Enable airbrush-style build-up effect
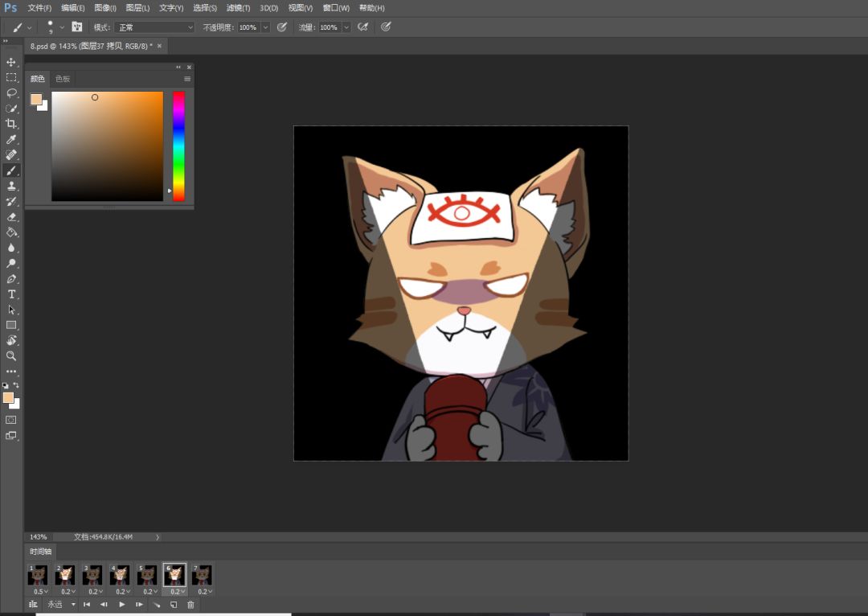Screen dimensions: 868x616 (x=362, y=27)
